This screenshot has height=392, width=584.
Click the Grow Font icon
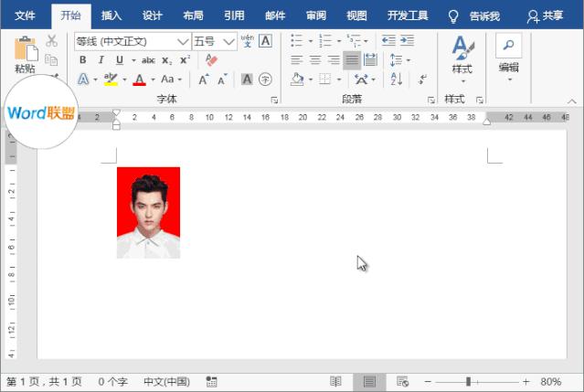[x=204, y=79]
